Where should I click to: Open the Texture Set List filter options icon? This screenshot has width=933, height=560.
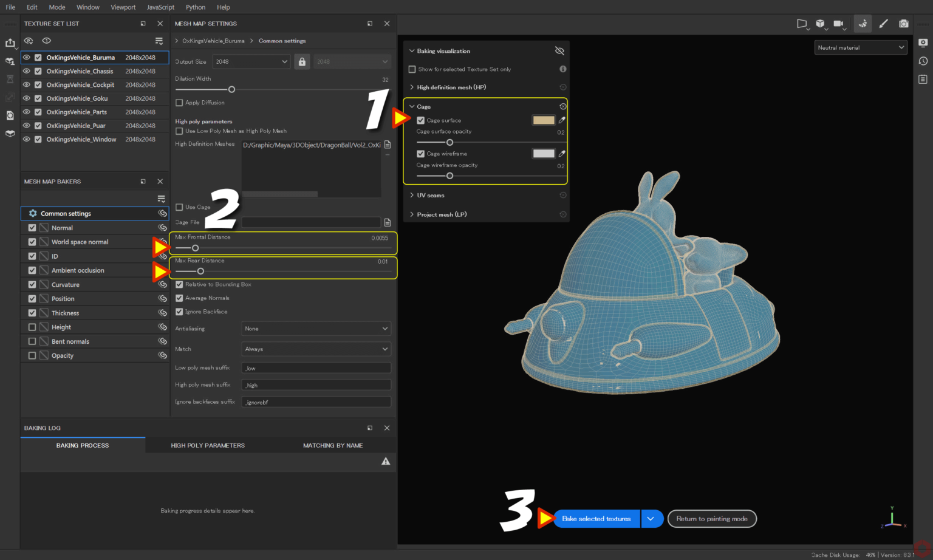point(159,41)
